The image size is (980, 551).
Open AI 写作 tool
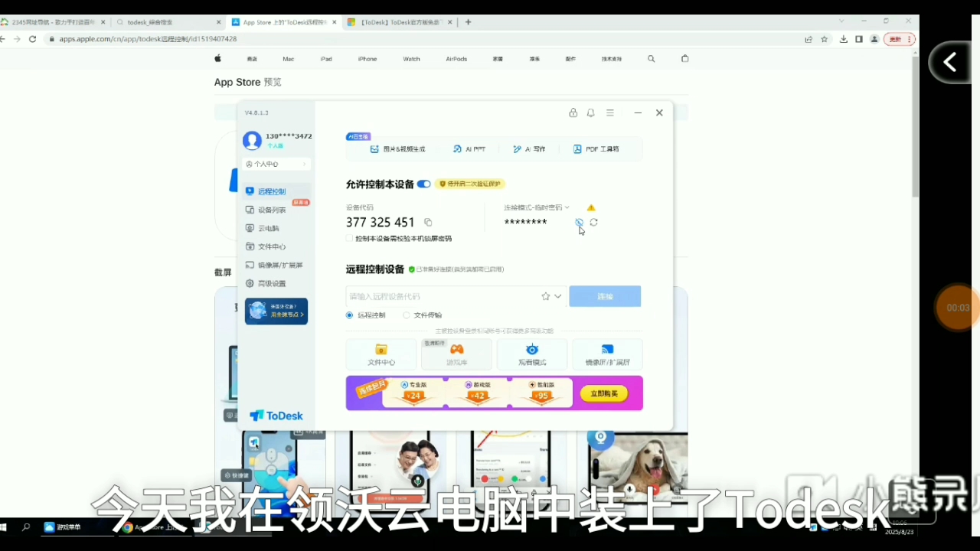529,149
